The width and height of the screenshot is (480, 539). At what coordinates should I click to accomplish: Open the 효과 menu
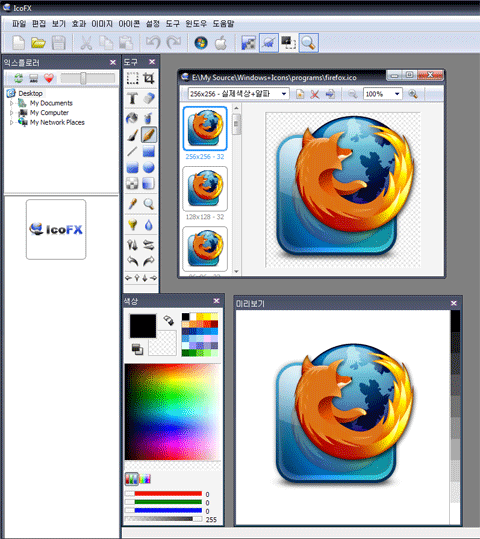(78, 23)
